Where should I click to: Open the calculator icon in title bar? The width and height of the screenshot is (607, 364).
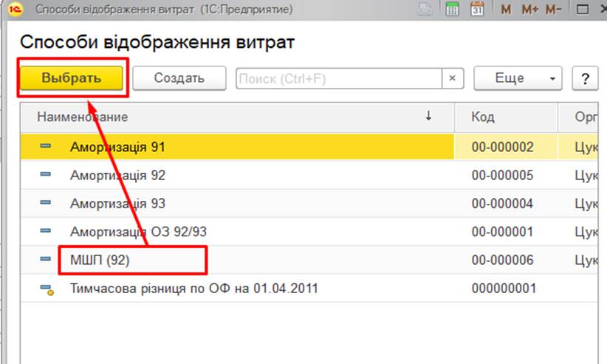coord(453,10)
